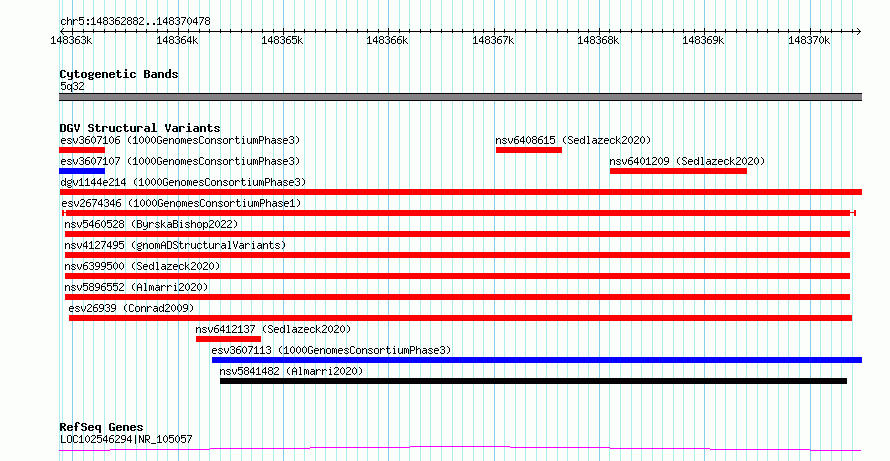Click the nsv6399500 (Sedlazeck2020) label
Screen dimensions: 890x461
(x=142, y=266)
